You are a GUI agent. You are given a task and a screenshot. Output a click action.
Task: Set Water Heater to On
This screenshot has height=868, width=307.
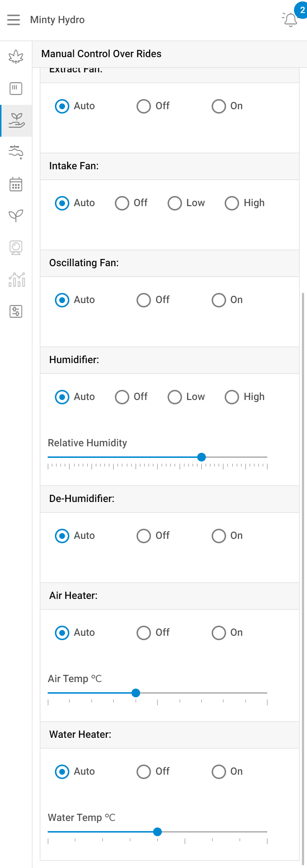click(x=219, y=772)
